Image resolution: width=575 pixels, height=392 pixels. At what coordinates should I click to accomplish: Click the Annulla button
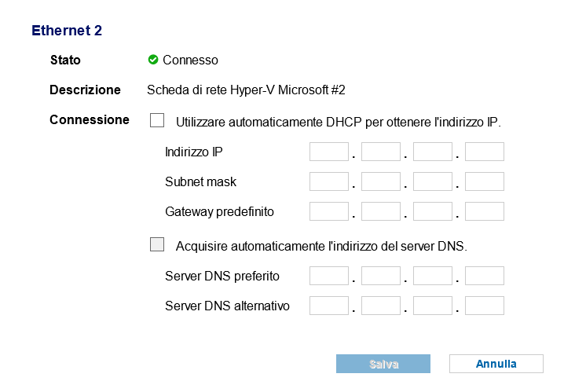(496, 364)
